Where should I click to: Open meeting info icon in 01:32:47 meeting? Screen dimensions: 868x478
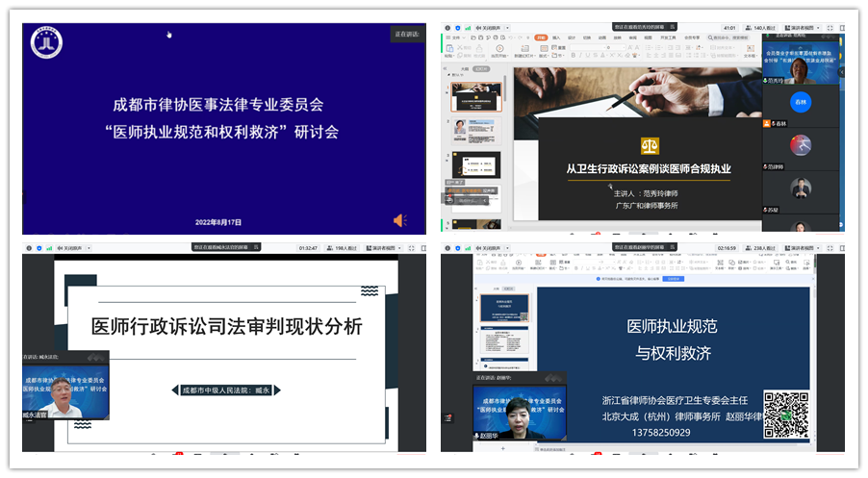click(29, 248)
